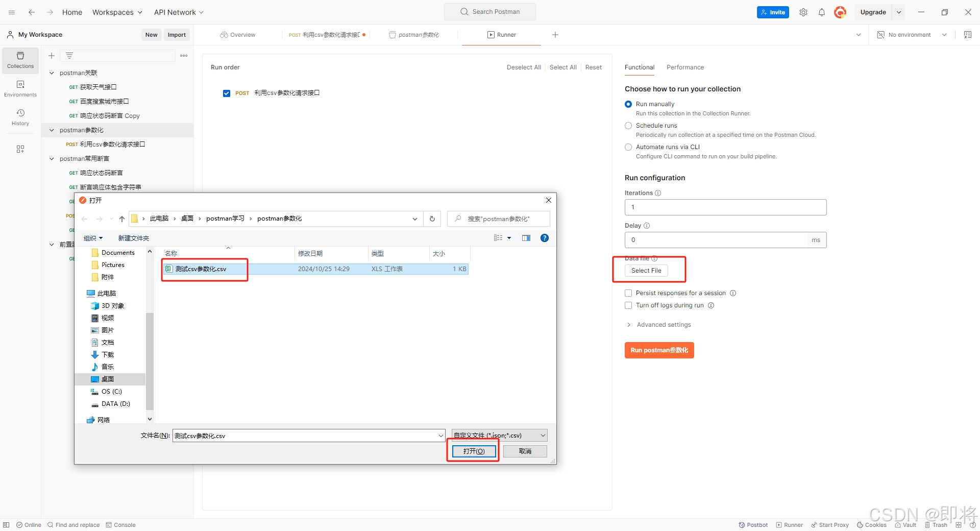The width and height of the screenshot is (980, 531).
Task: Open Postman settings gear icon
Action: tap(803, 12)
